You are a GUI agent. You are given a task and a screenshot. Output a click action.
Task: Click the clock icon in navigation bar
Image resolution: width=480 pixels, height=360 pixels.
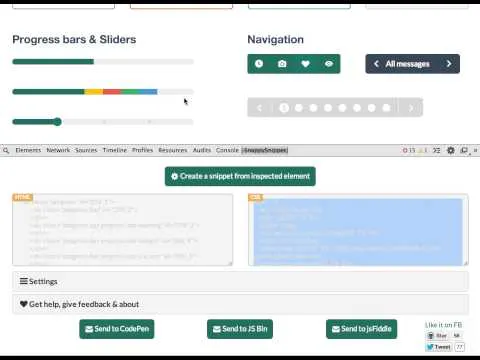pos(259,64)
